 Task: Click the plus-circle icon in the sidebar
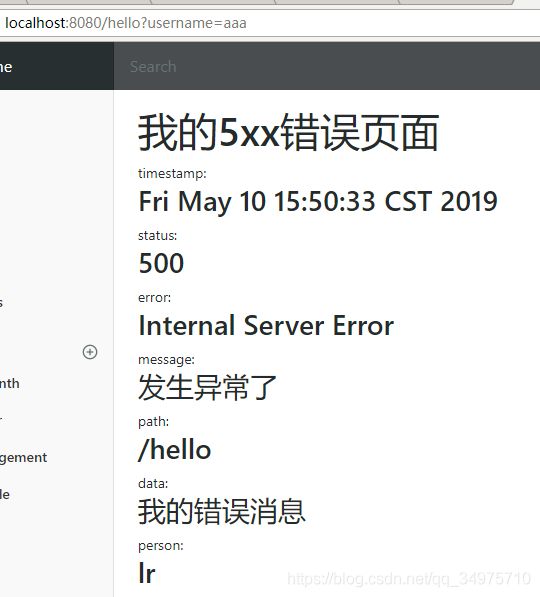90,352
